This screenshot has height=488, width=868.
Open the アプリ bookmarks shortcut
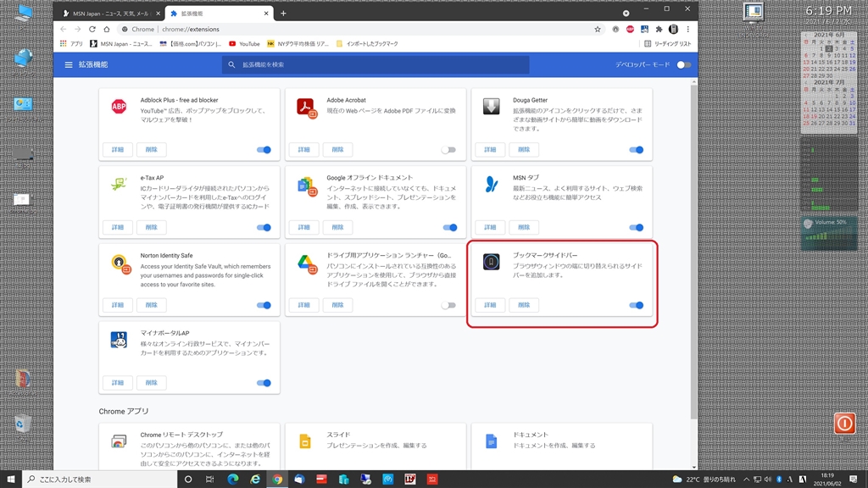71,44
